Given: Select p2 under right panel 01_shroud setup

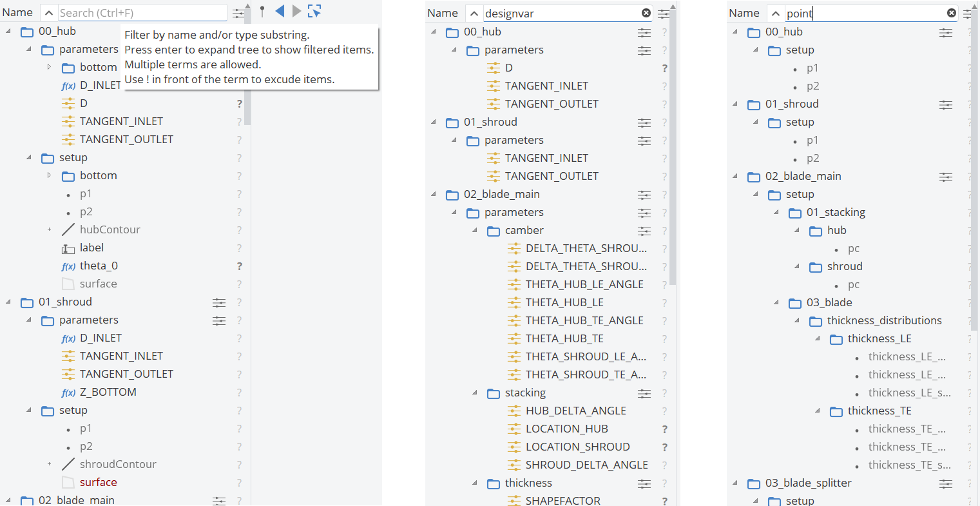Looking at the screenshot, I should coord(812,159).
